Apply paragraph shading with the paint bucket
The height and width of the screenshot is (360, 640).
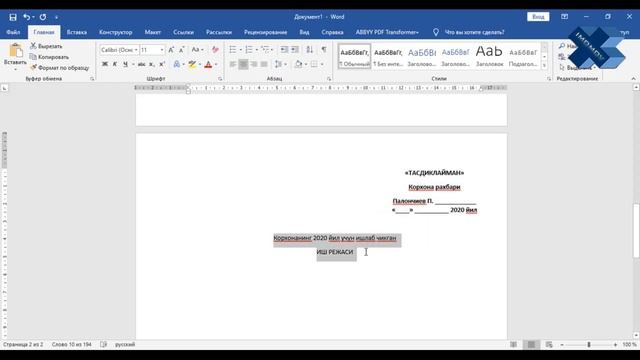298,64
